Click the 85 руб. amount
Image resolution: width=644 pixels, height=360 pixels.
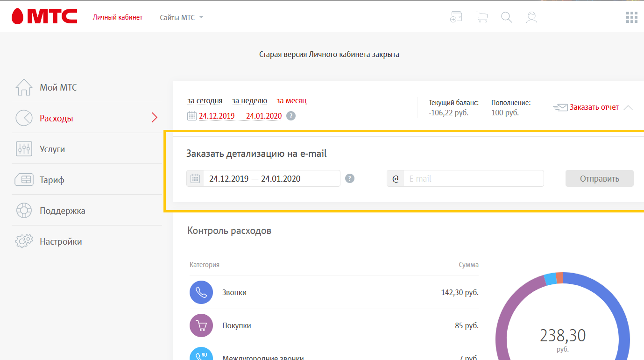tap(467, 325)
